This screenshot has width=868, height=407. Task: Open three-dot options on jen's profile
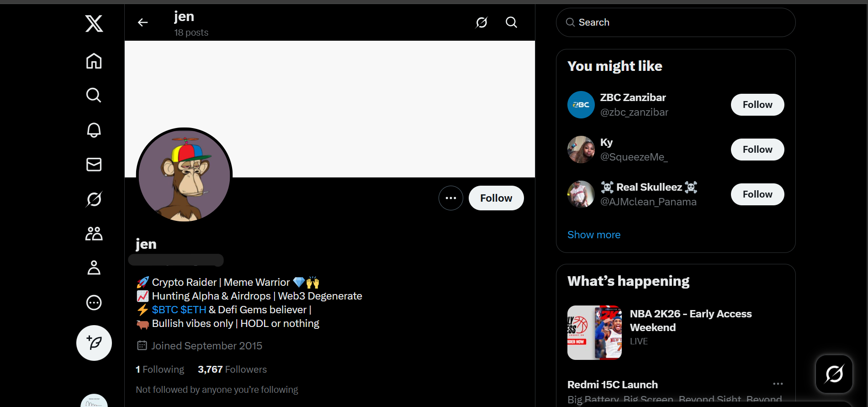pos(451,198)
